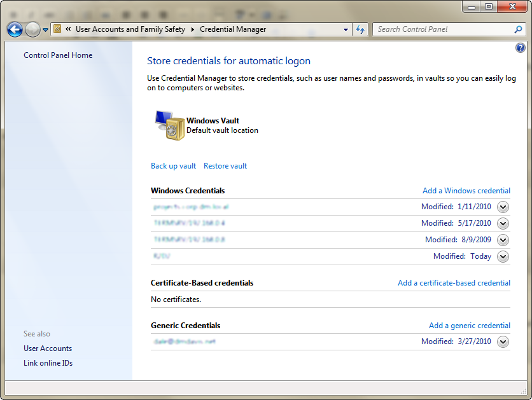532x400 pixels.
Task: Open Control Panel Home
Action: (58, 55)
